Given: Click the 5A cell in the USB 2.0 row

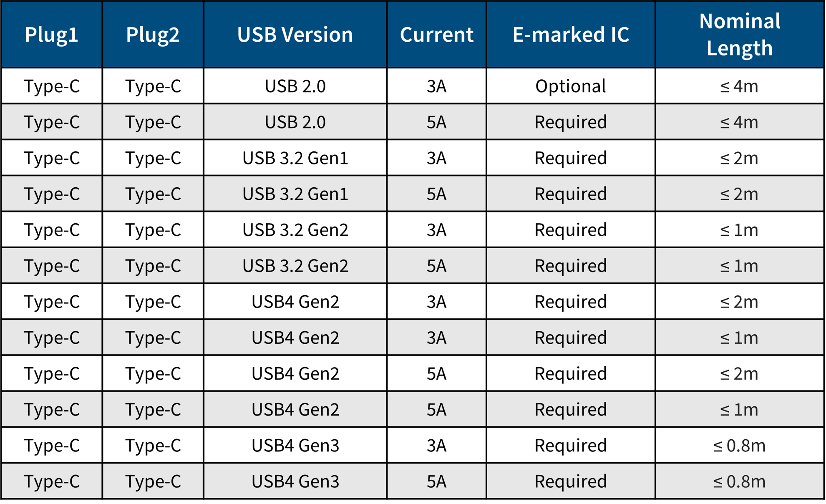Looking at the screenshot, I should [436, 122].
